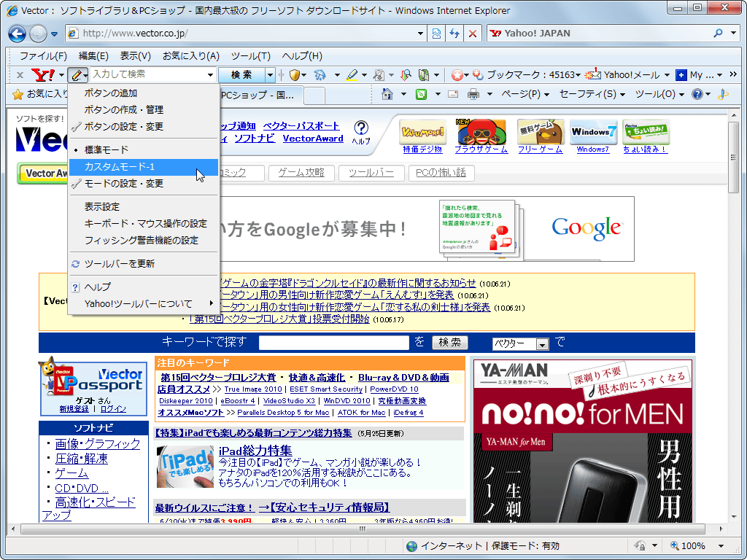Open ページ(P) dropdown in command bar
The height and width of the screenshot is (560, 747).
(x=525, y=94)
